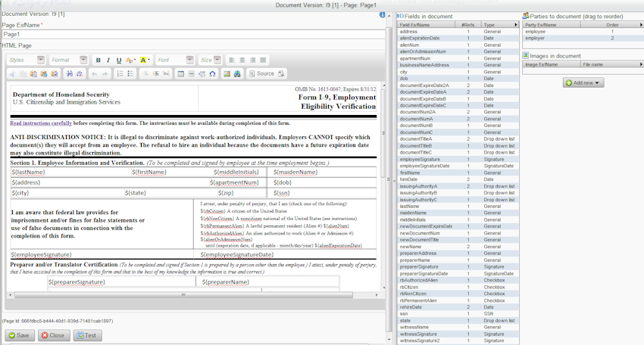Click ${lastName} placeholder in the form
644x345 pixels.
(28, 172)
